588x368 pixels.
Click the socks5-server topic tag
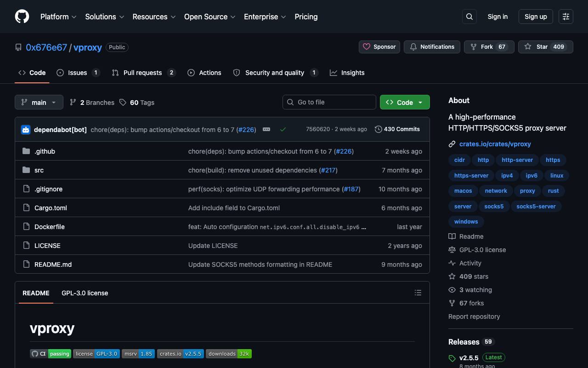click(x=536, y=207)
